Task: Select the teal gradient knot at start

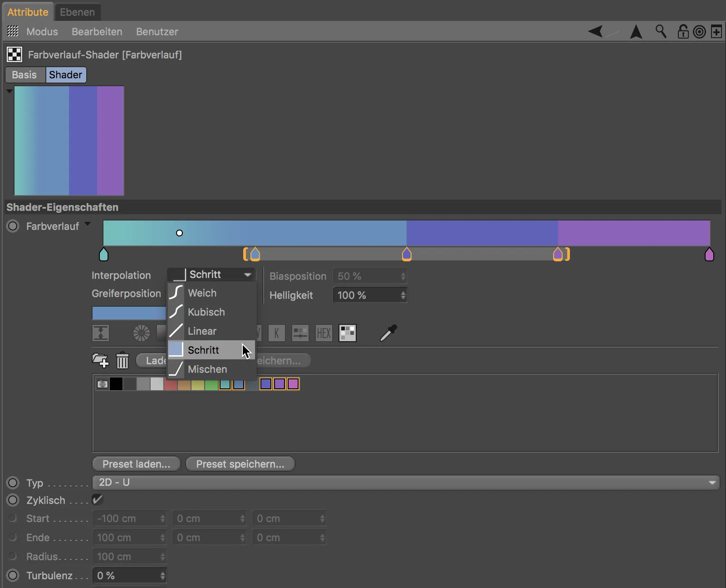Action: coord(103,254)
